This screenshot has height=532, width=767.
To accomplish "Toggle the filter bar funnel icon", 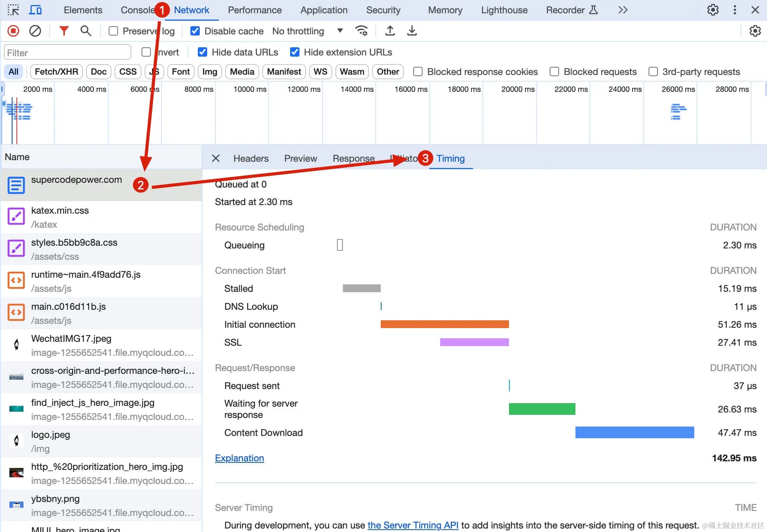I will tap(64, 31).
